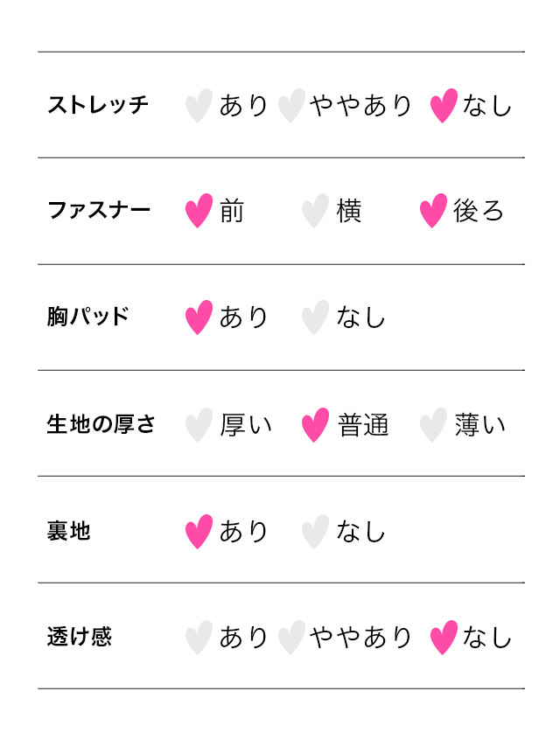Click the grey heart beside ストレッチ あり
Screen dimensions: 560x747
pos(199,106)
